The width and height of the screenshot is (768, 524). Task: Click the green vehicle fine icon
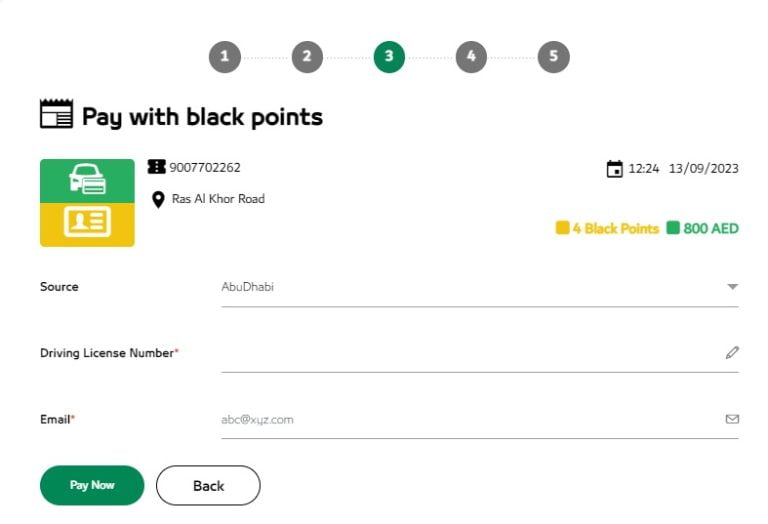point(87,180)
